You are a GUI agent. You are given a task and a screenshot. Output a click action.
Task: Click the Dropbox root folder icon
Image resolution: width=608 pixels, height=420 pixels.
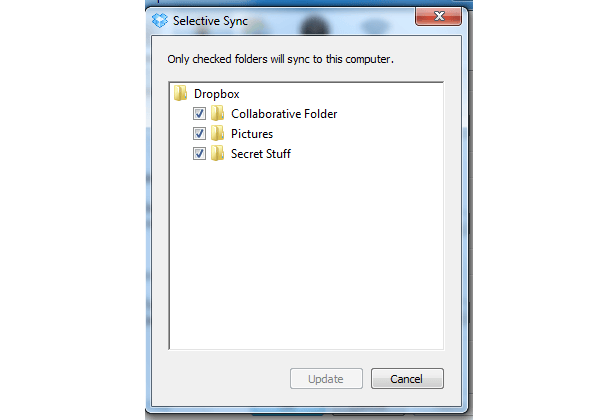[180, 94]
